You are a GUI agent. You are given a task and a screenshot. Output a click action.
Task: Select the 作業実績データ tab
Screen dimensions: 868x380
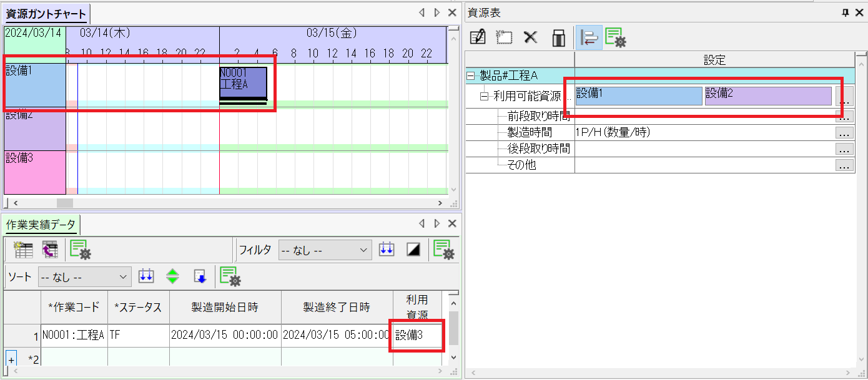pyautogui.click(x=41, y=225)
